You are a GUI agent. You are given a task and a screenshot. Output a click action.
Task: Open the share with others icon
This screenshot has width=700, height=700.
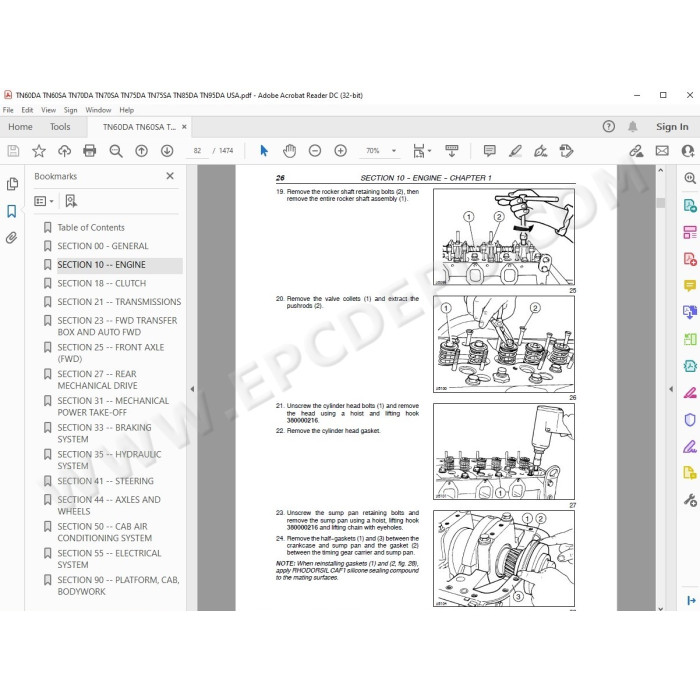tap(688, 151)
